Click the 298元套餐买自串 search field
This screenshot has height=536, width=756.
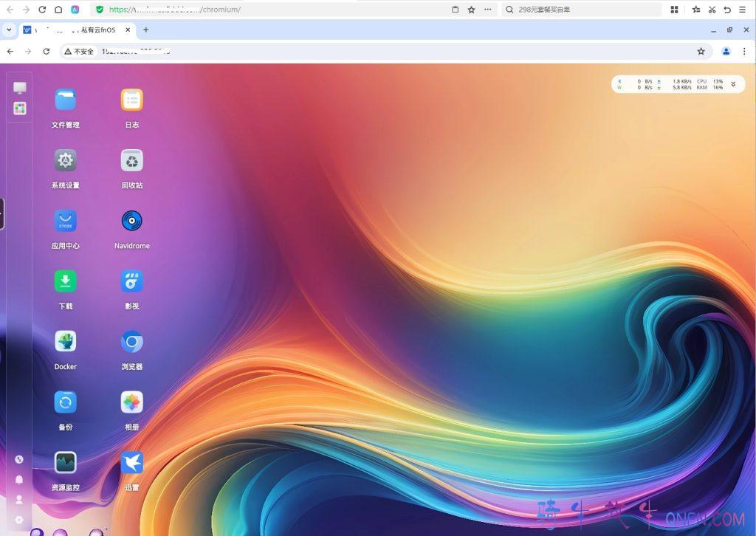583,10
